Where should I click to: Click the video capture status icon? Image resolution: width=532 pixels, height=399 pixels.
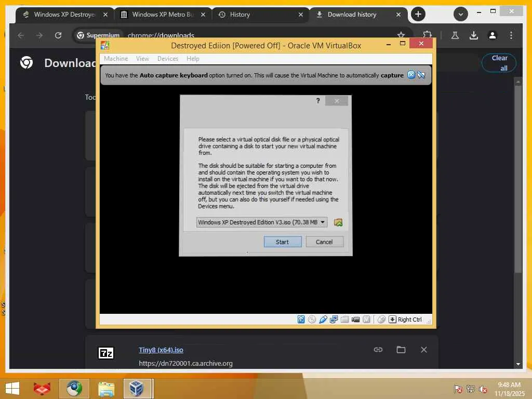point(355,320)
